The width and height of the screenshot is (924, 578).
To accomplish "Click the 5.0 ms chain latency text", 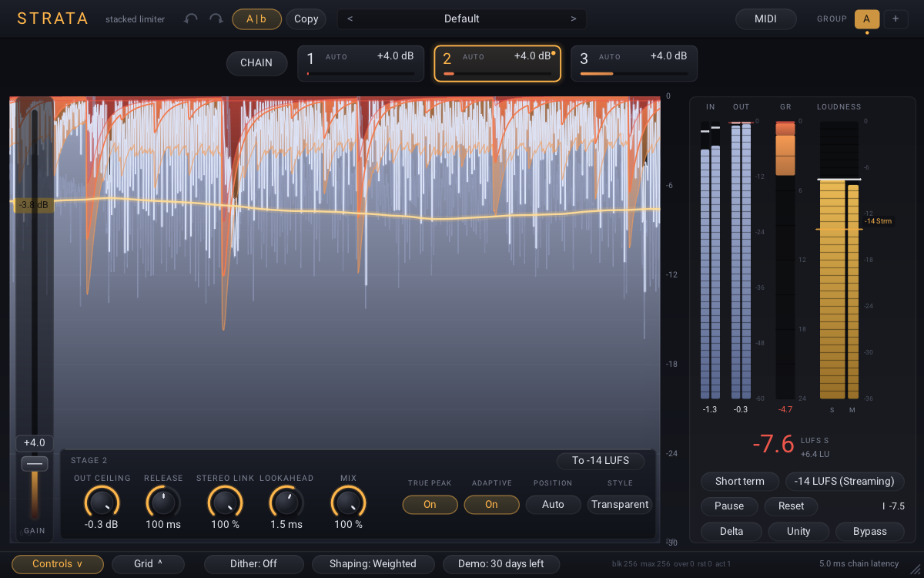I will click(859, 564).
